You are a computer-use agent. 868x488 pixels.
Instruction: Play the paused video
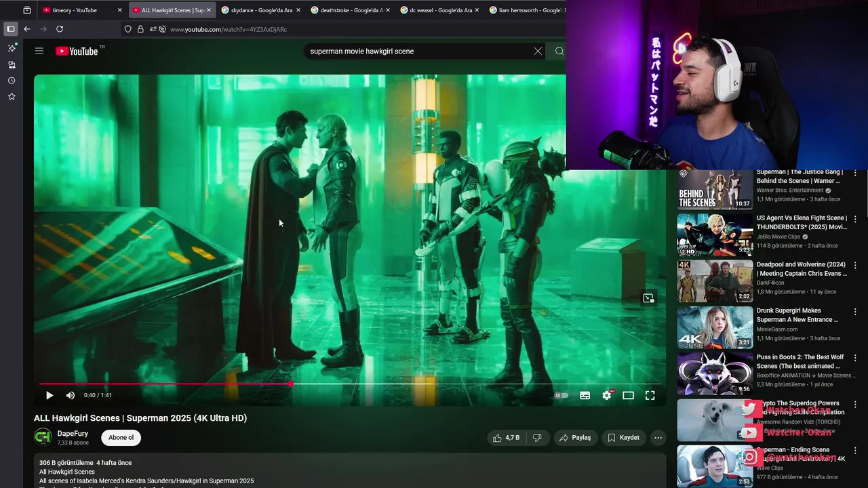pyautogui.click(x=50, y=395)
